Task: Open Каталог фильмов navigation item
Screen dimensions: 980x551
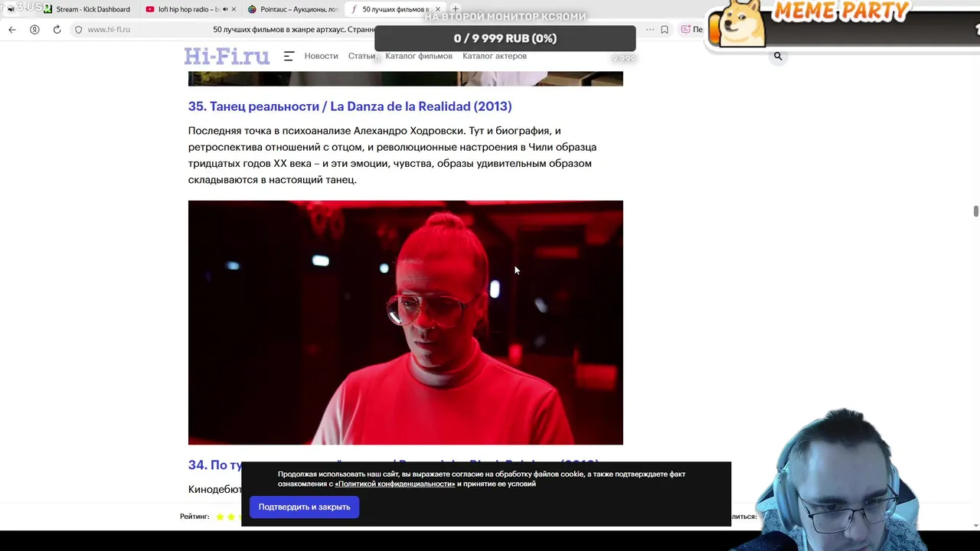Action: tap(419, 56)
